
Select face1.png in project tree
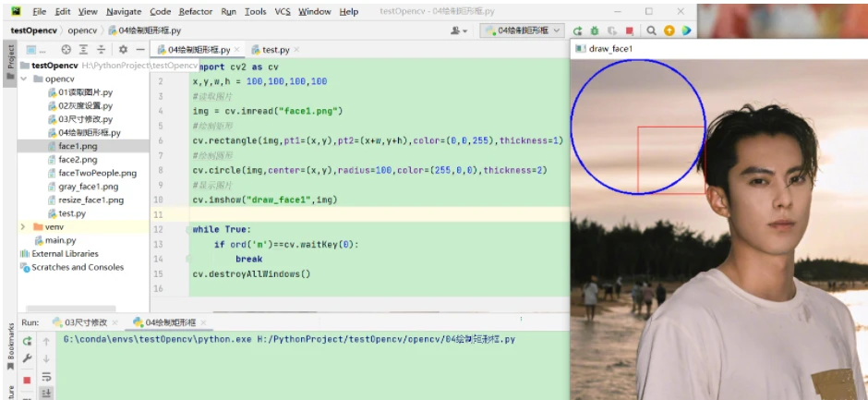pyautogui.click(x=73, y=146)
